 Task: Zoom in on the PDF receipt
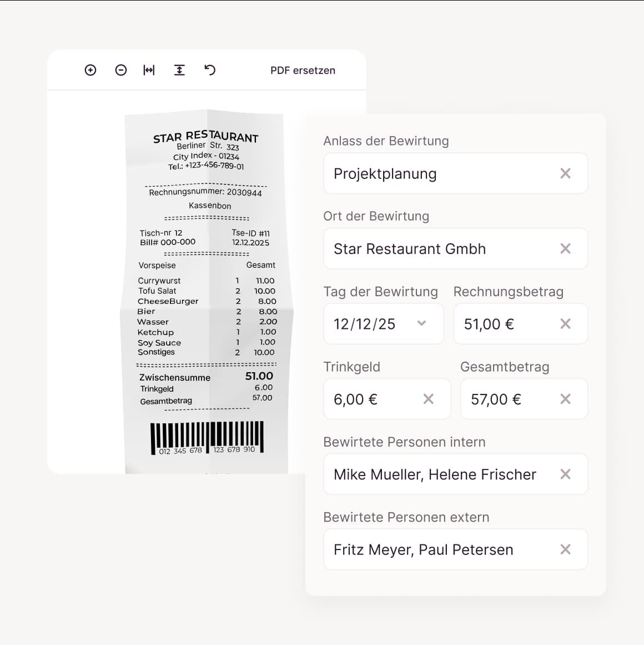[x=90, y=70]
